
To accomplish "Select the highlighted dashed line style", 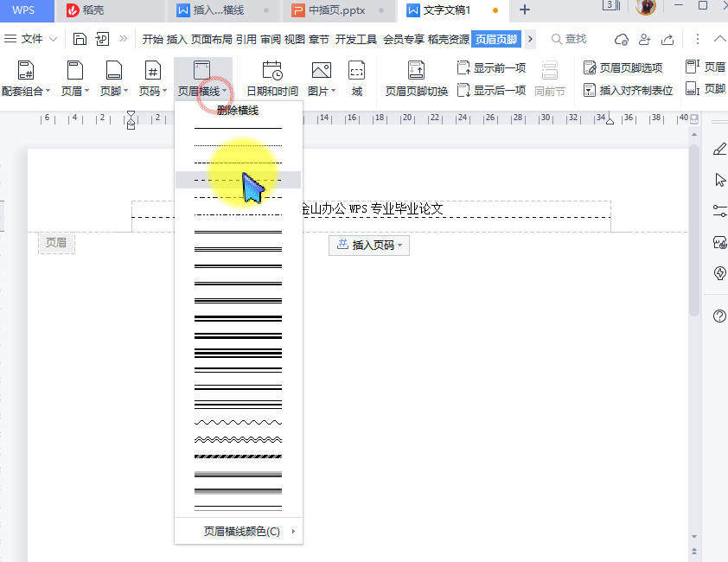I will pos(238,180).
